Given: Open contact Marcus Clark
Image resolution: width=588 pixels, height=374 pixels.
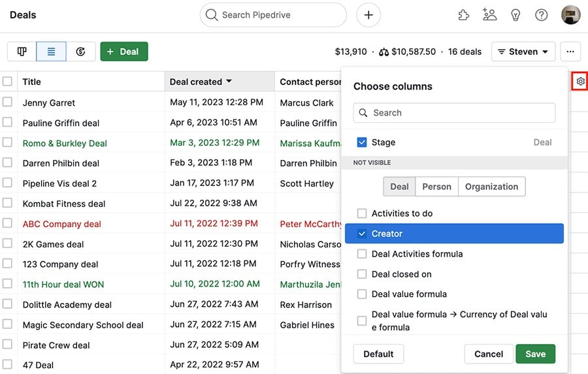Looking at the screenshot, I should [306, 102].
